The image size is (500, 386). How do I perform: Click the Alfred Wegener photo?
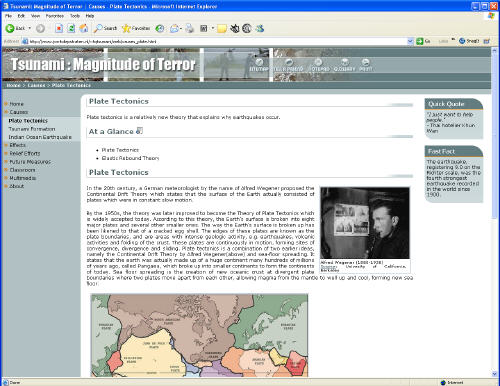coord(365,223)
